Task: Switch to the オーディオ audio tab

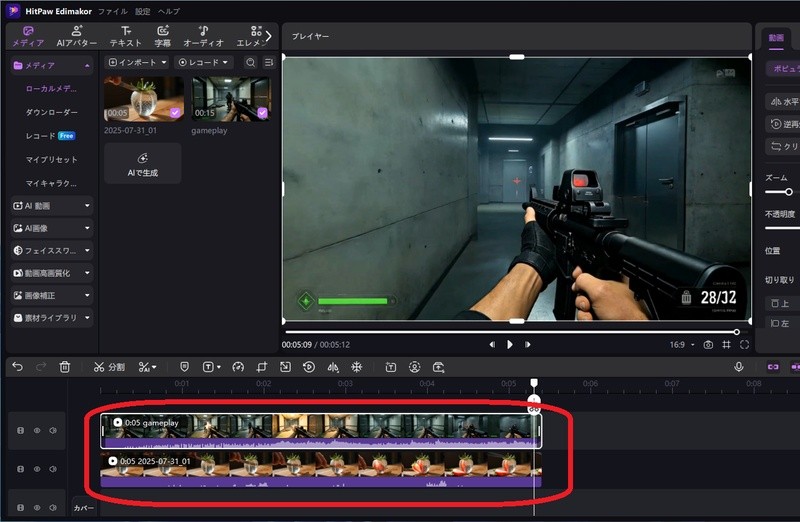Action: 204,37
